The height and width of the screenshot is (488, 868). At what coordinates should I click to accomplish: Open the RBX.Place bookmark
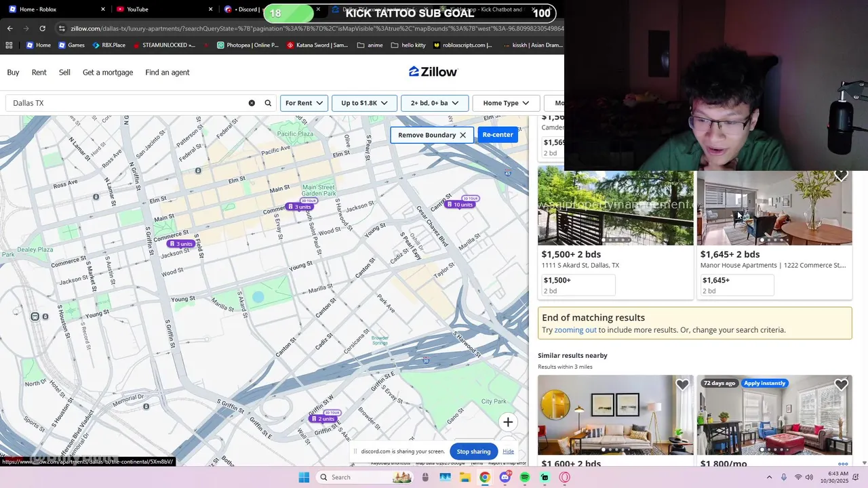coord(108,45)
